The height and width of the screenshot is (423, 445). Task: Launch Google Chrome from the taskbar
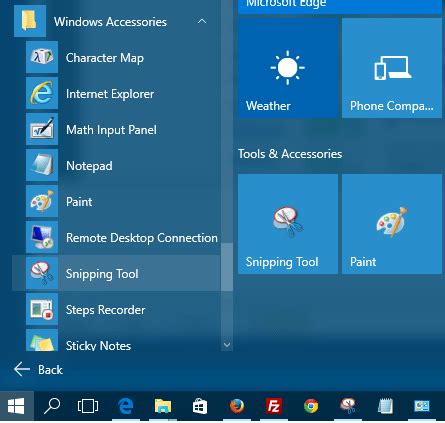click(x=311, y=406)
